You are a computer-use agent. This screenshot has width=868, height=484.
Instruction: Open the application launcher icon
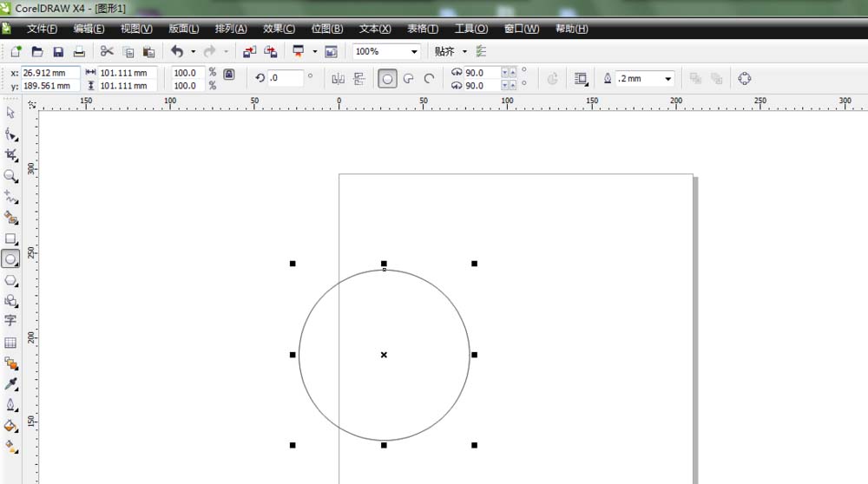(299, 51)
